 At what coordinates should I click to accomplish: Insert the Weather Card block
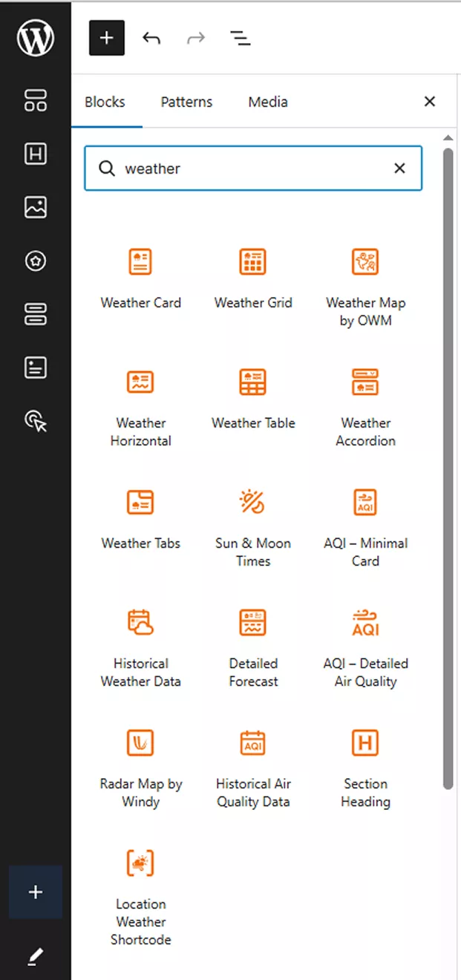[x=141, y=279]
